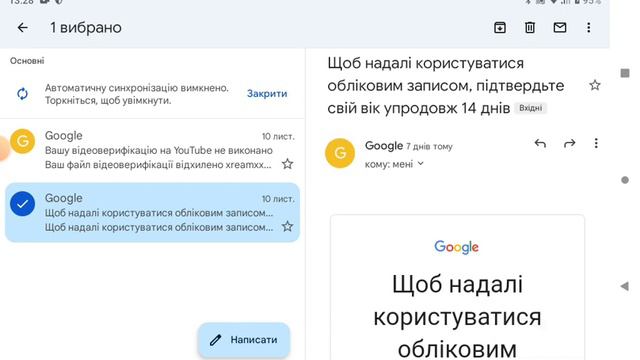The height and width of the screenshot is (360, 640).
Task: Click sender name Google in opened message
Action: [384, 146]
